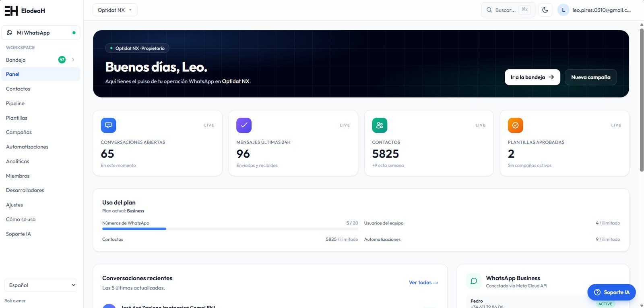The height and width of the screenshot is (308, 644).
Task: Toggle dark mode moon icon
Action: pyautogui.click(x=545, y=10)
